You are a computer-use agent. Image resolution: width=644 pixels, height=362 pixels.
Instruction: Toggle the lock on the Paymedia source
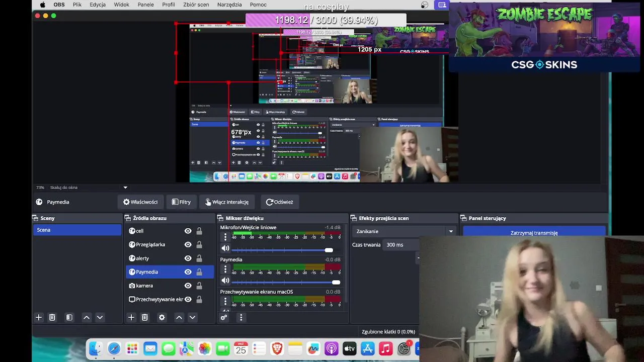(x=199, y=272)
